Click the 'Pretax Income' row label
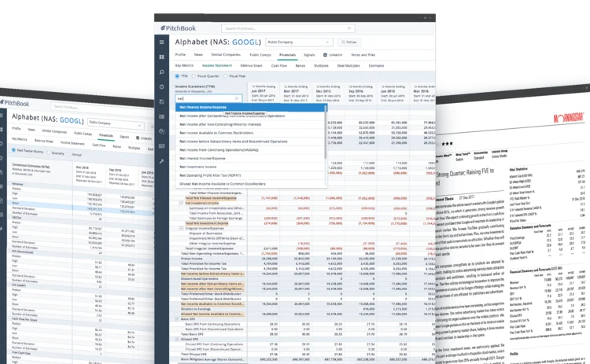This screenshot has height=364, width=590. pyautogui.click(x=191, y=259)
